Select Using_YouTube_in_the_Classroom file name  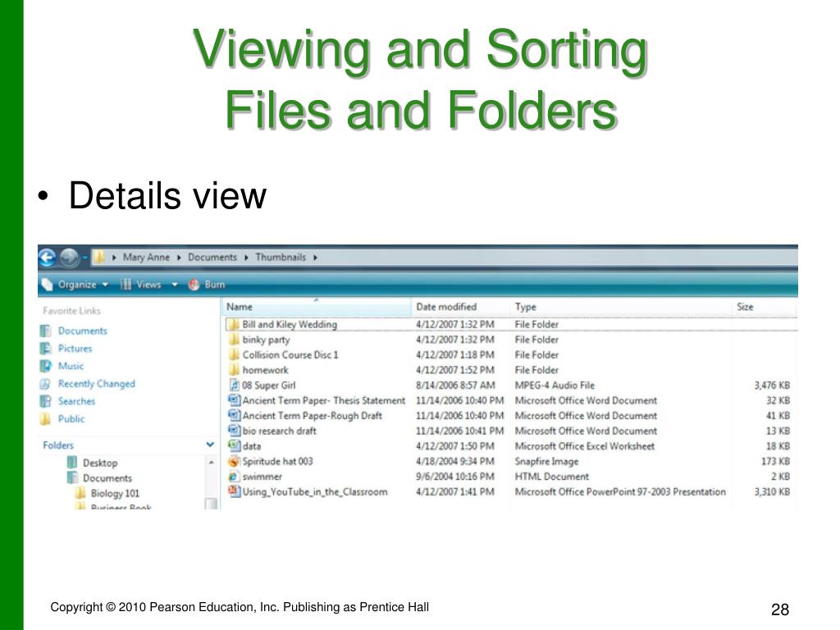tap(315, 492)
